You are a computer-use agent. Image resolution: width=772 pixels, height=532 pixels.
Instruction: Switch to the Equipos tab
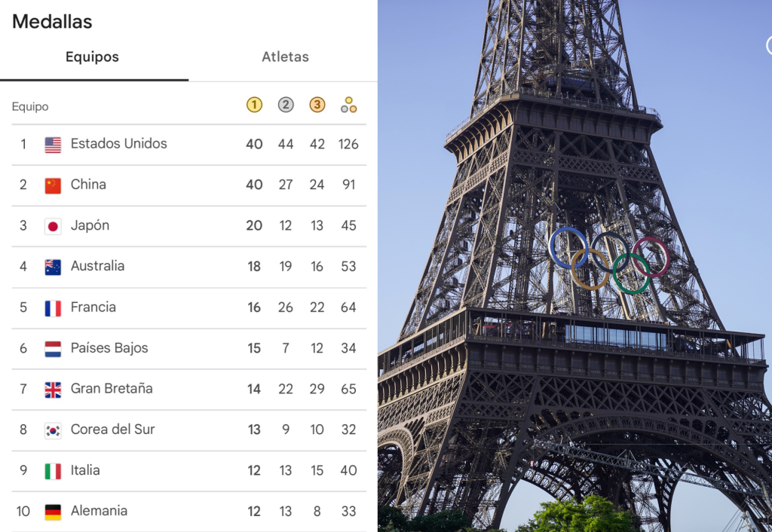94,57
